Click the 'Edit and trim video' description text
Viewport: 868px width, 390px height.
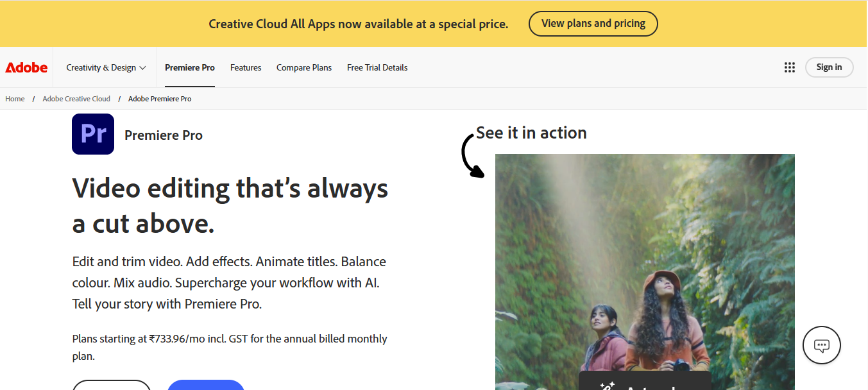229,283
